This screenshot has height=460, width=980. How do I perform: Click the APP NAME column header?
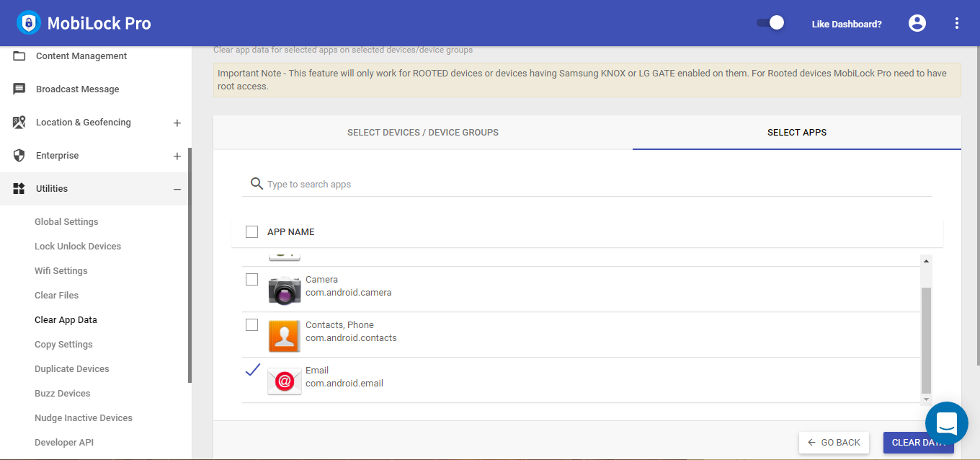(291, 232)
